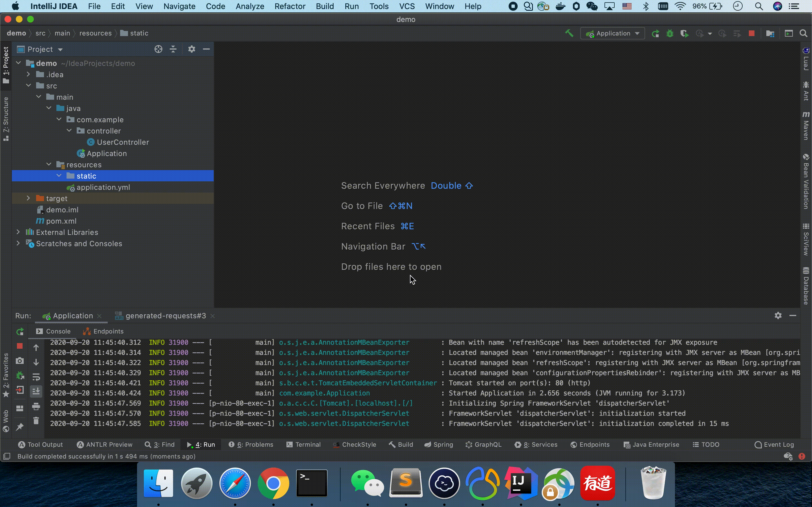Click the Print console output icon
Screen dimensions: 812x507
pos(36,406)
